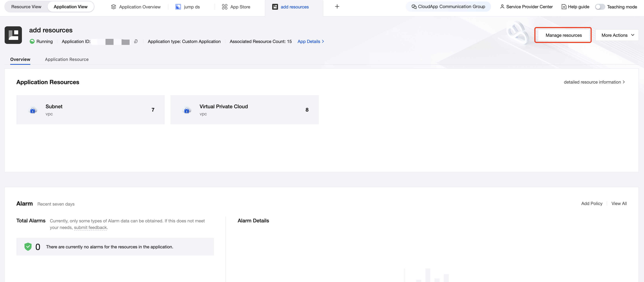Click the Virtual Private Cloud icon
This screenshot has height=282, width=644.
point(187,110)
